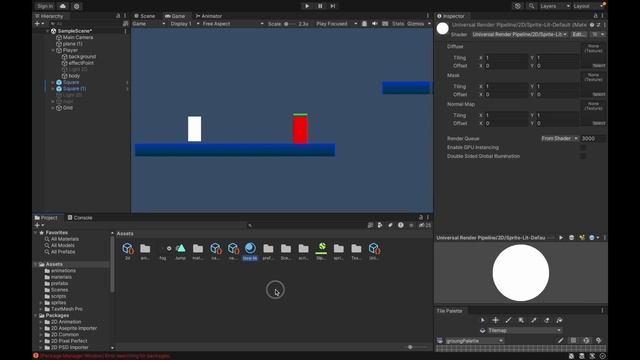Click the Sign in button
The height and width of the screenshot is (360, 640).
pyautogui.click(x=45, y=6)
